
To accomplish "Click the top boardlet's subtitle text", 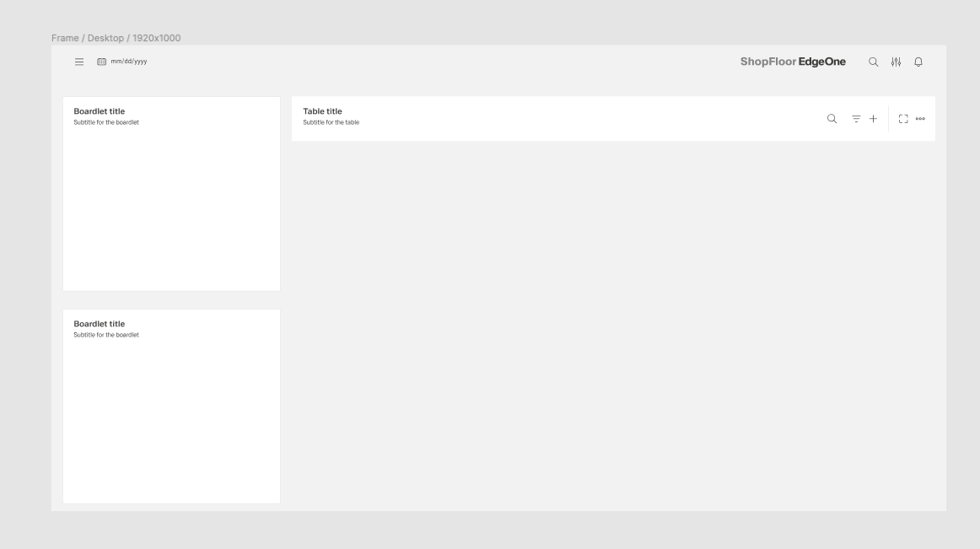I will [106, 122].
